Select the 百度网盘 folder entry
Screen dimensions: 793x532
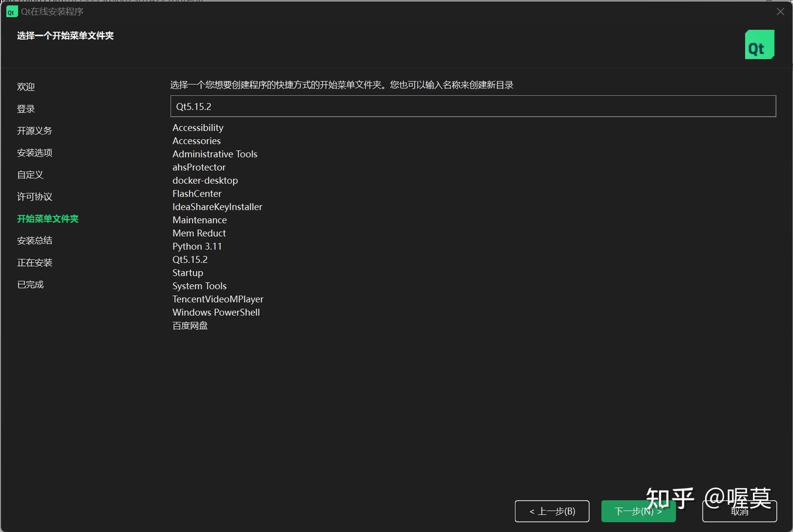(x=190, y=325)
